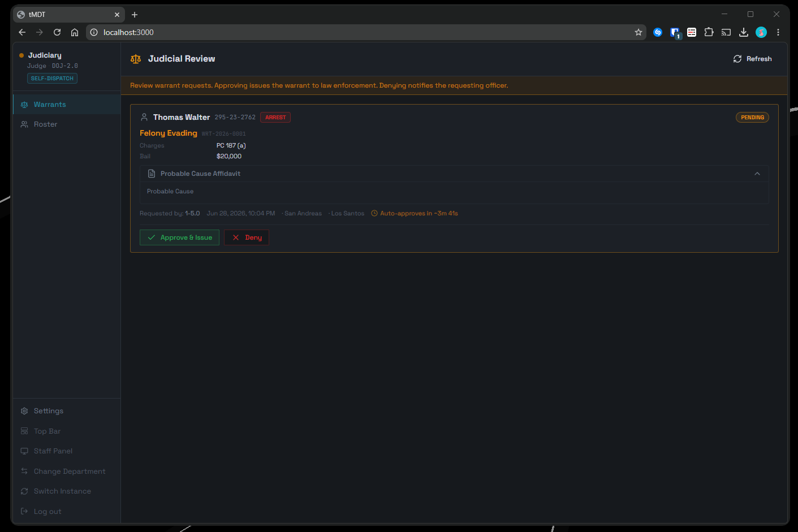
Task: Approve and issue the warrant
Action: pos(179,237)
